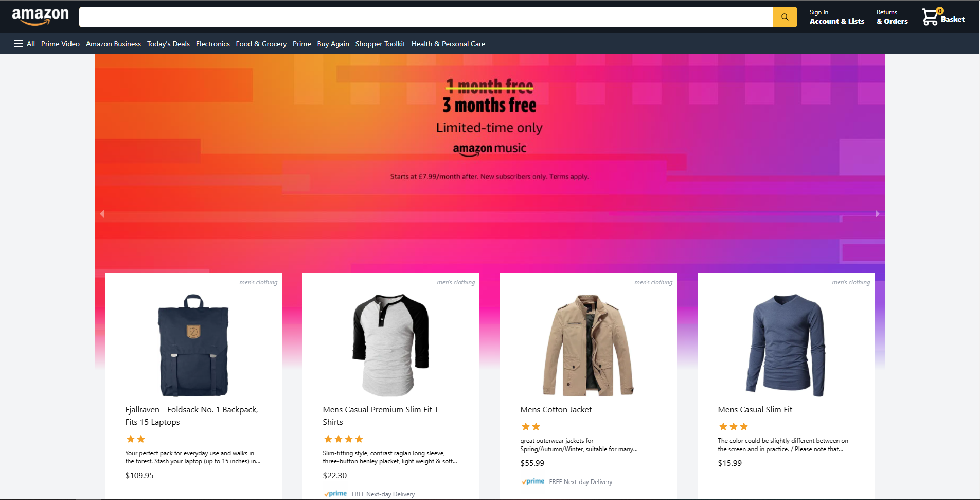The width and height of the screenshot is (980, 500).
Task: Open blue V-neck sweater product image
Action: [x=786, y=345]
